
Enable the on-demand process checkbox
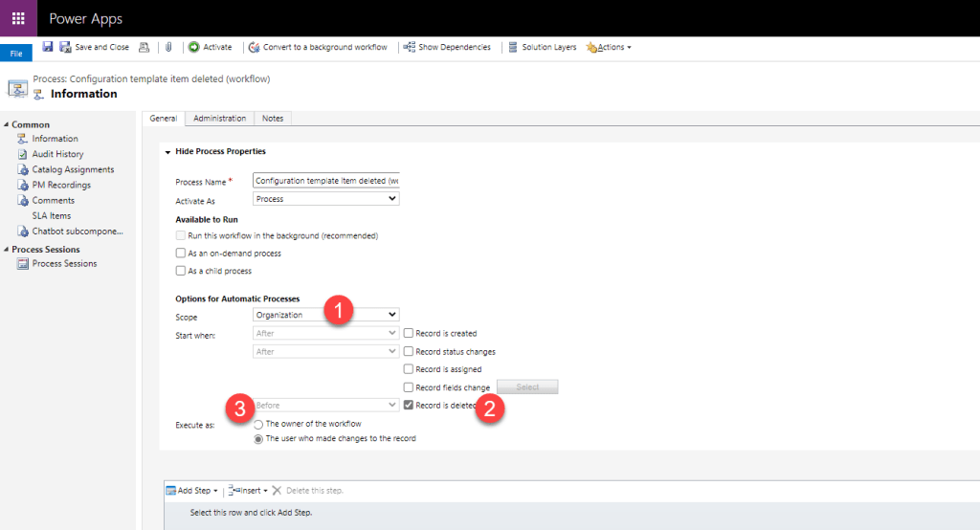pos(180,254)
